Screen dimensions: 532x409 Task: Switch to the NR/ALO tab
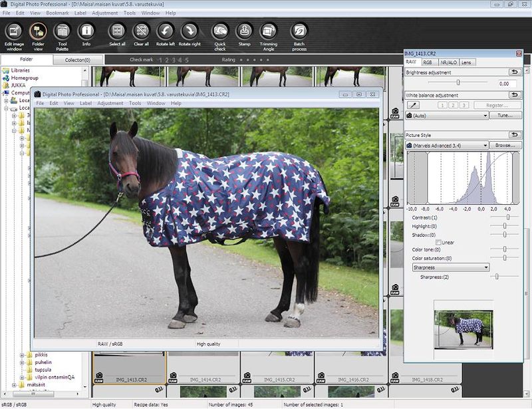pyautogui.click(x=448, y=63)
